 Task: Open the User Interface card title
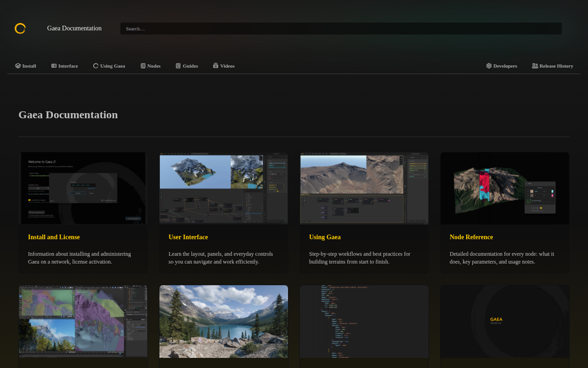[188, 237]
